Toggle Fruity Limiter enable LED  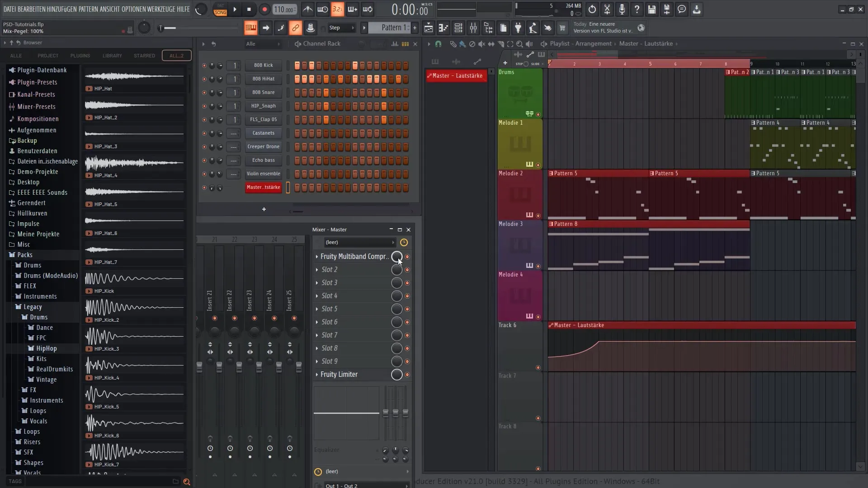click(x=407, y=375)
